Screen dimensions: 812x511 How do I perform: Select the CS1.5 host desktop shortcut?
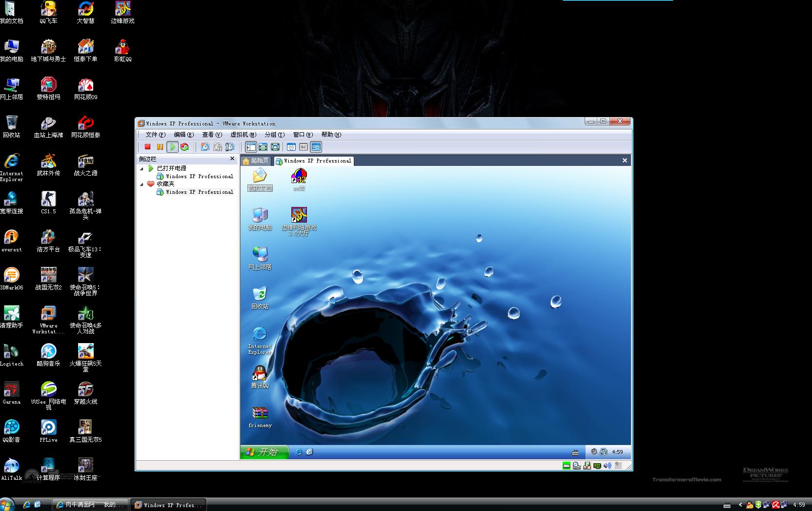tap(48, 203)
